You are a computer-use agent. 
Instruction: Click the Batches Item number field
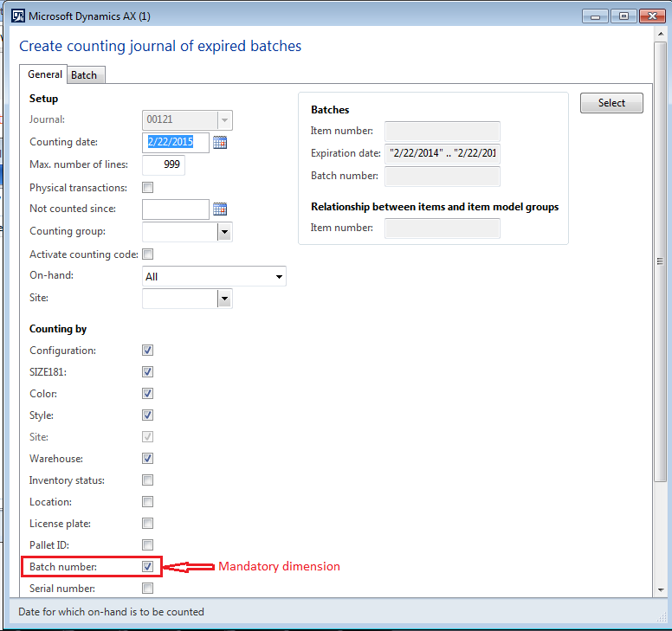(443, 131)
